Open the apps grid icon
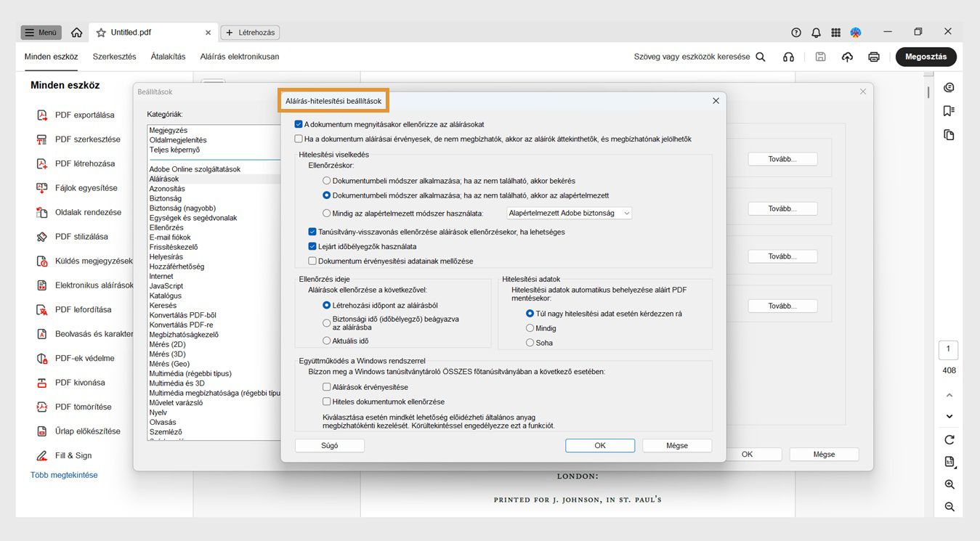980x541 pixels. (x=836, y=33)
